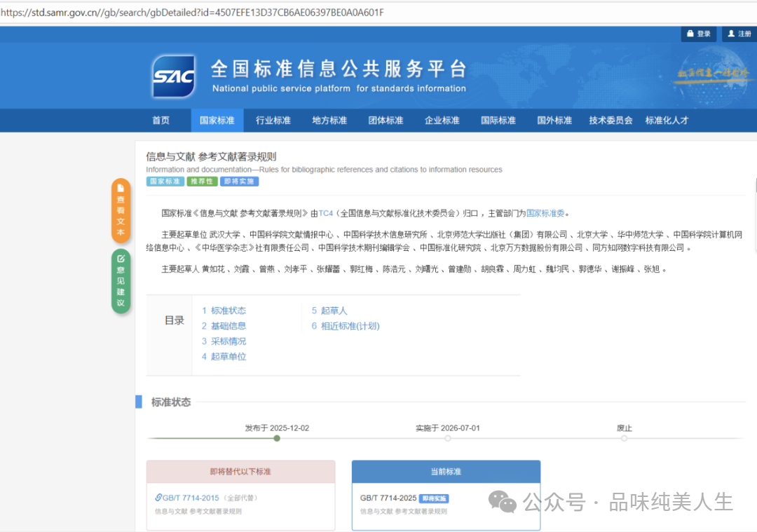Switch to the 行业标准 tab
The image size is (757, 532).
coord(273,121)
